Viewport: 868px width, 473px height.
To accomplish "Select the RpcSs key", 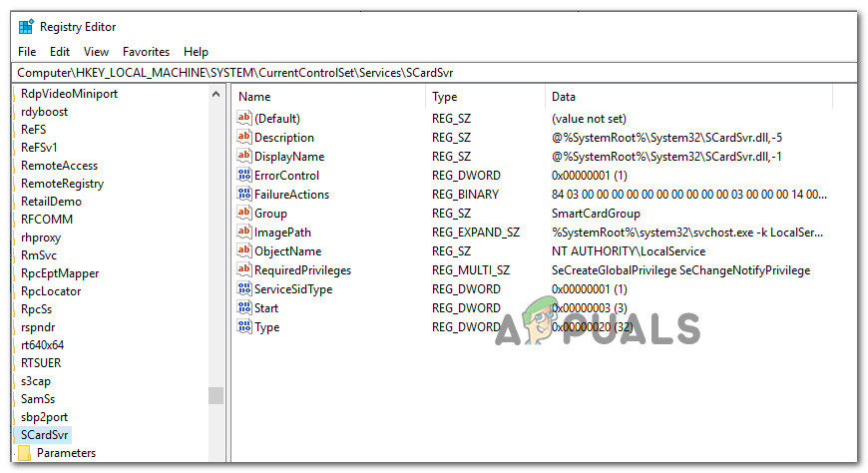I will point(36,309).
